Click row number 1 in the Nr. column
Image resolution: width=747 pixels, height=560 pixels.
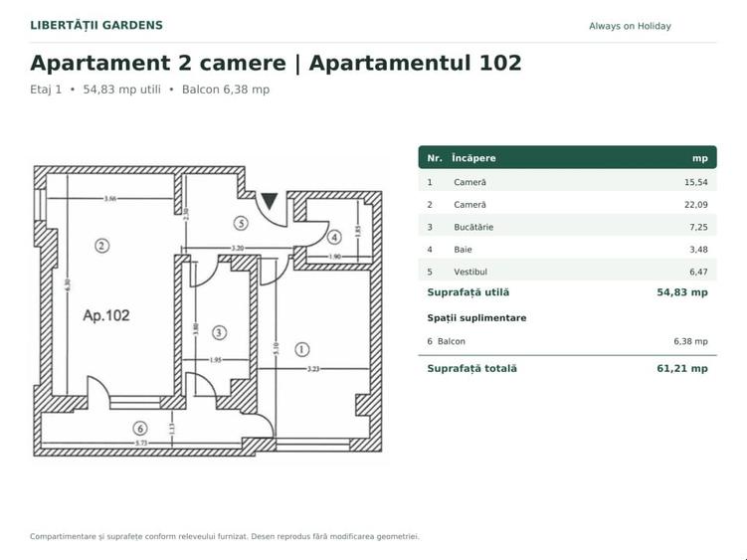click(430, 182)
